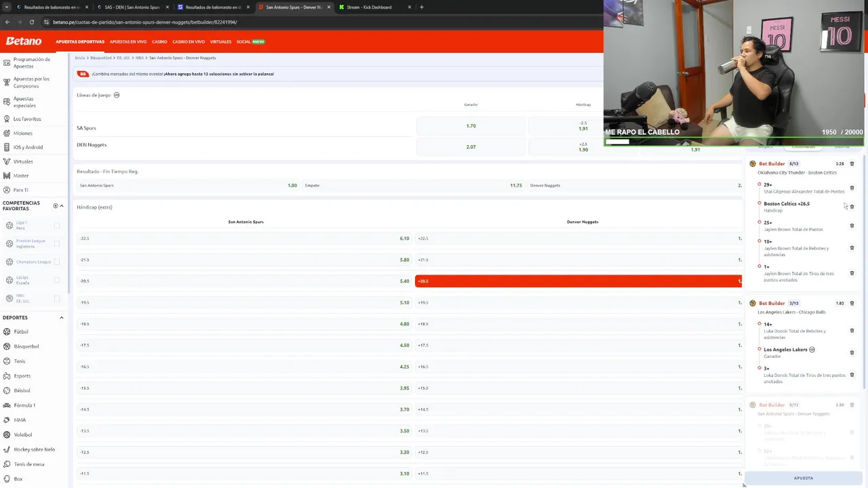Screen dimensions: 868x488
Task: Select San Antonio Spurs -11.5 handicap 3.10
Action: pos(244,474)
